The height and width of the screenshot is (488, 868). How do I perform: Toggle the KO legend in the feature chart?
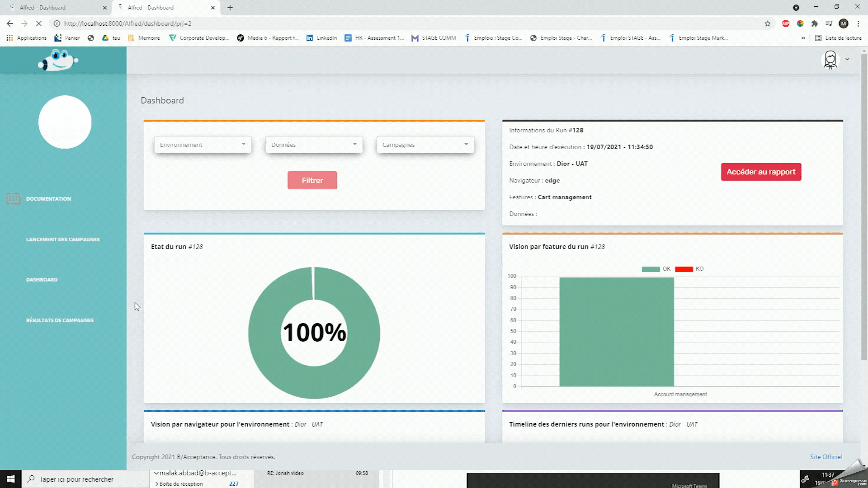(x=689, y=269)
